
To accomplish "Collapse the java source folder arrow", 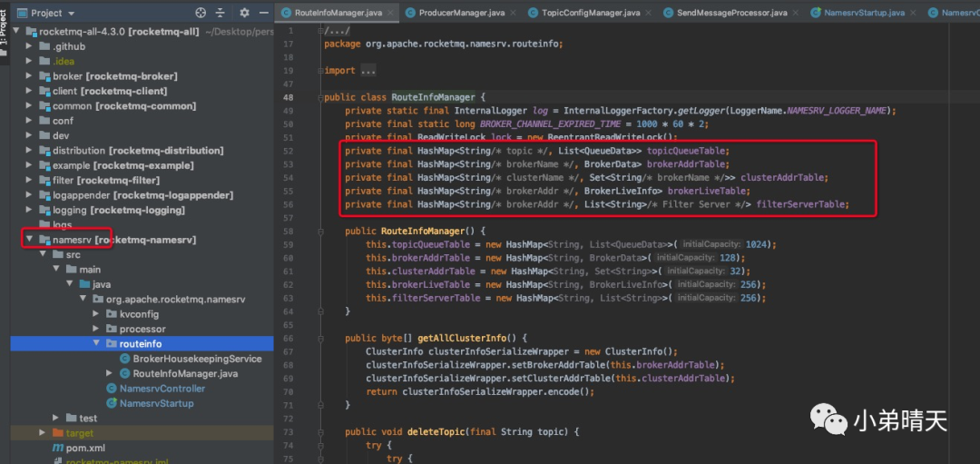I will 69,284.
